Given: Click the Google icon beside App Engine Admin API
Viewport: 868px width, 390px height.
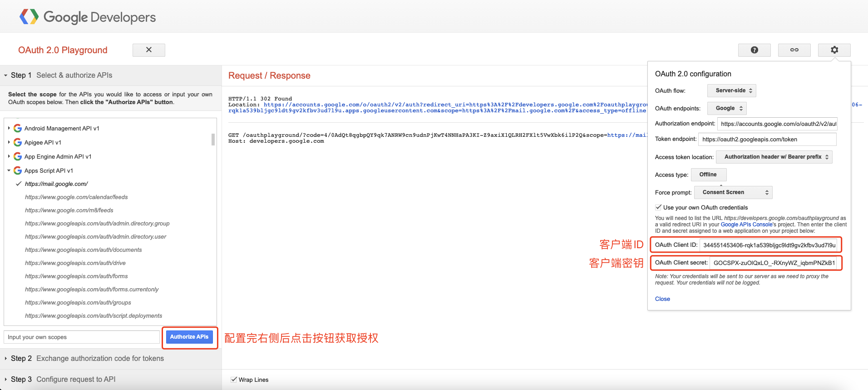Looking at the screenshot, I should coord(18,156).
